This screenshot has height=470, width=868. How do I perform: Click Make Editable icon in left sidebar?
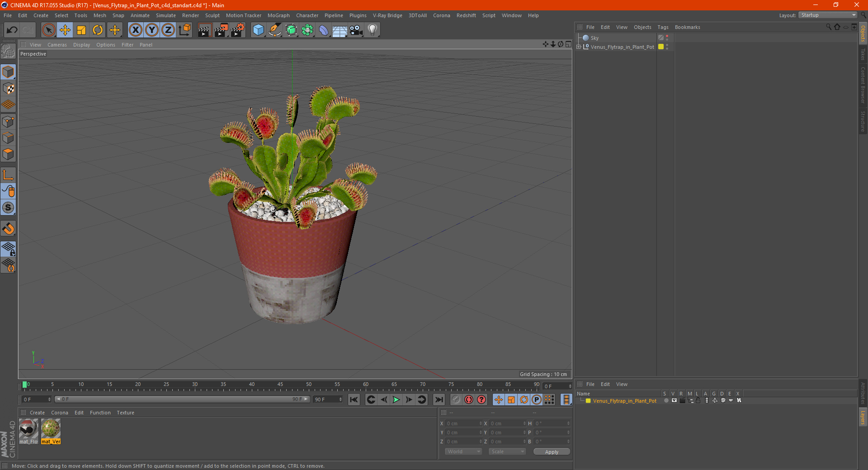pyautogui.click(x=8, y=51)
